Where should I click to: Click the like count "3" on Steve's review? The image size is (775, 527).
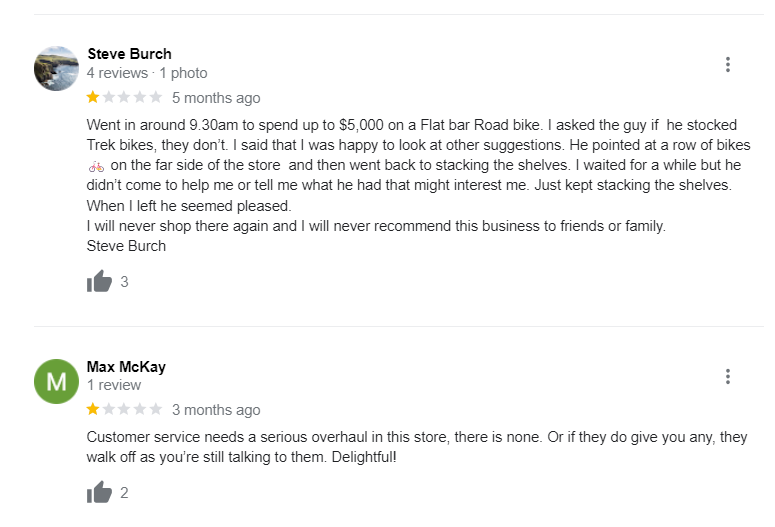coord(124,282)
